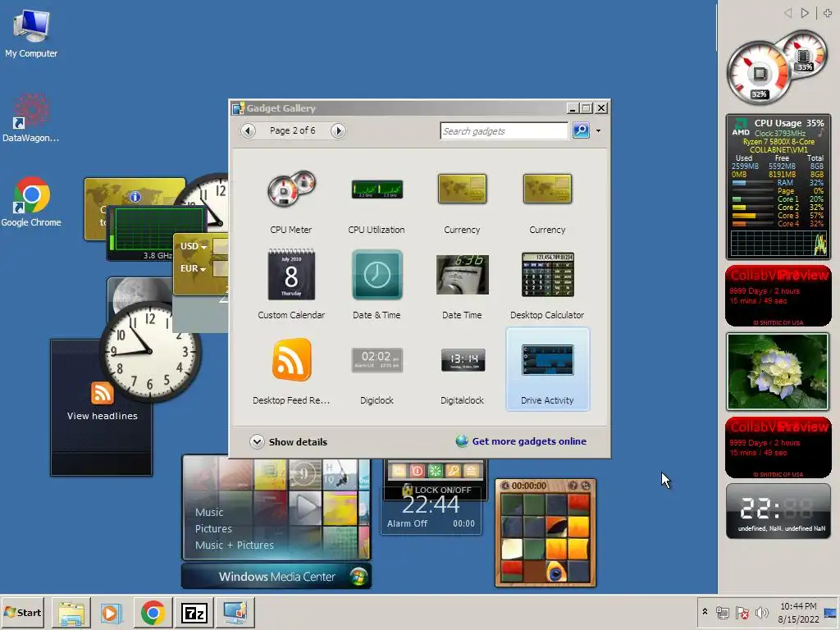840x630 pixels.
Task: Select the Drive Activity gadget
Action: [x=547, y=370]
